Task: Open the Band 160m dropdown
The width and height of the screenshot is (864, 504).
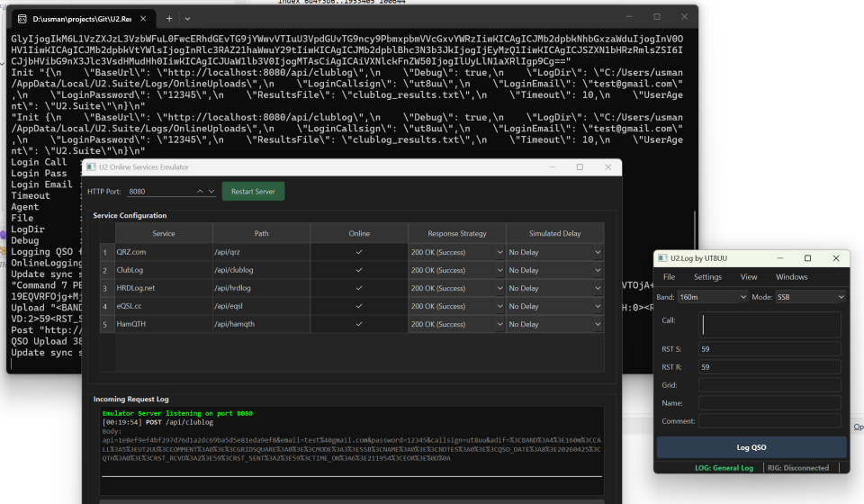Action: tap(712, 297)
